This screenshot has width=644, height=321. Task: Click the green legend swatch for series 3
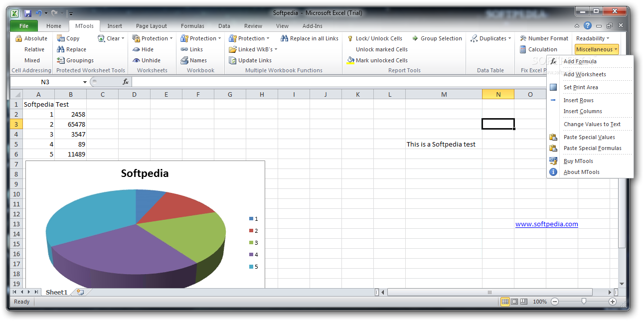251,243
